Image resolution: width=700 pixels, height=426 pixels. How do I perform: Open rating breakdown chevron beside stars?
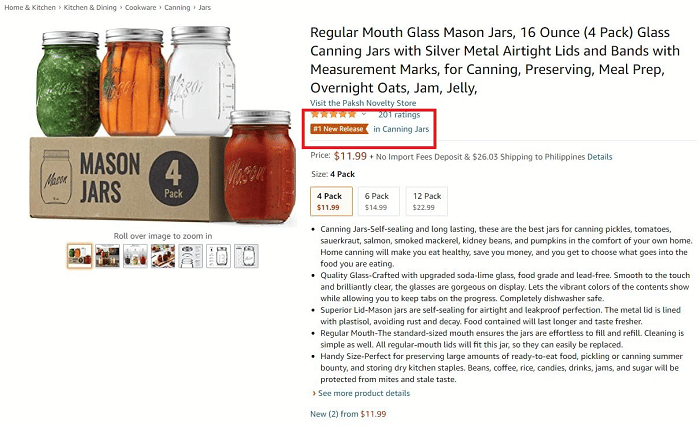point(364,115)
